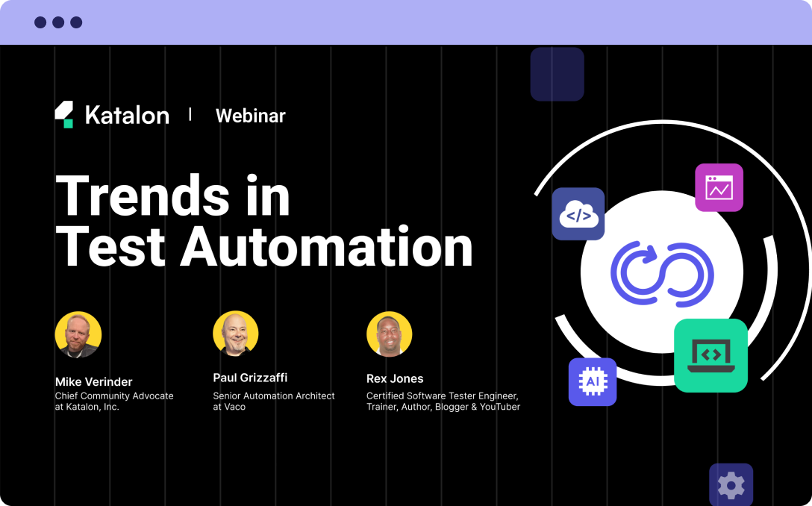The width and height of the screenshot is (812, 506).
Task: Click Mike Verinder's avatar photo
Action: (78, 334)
